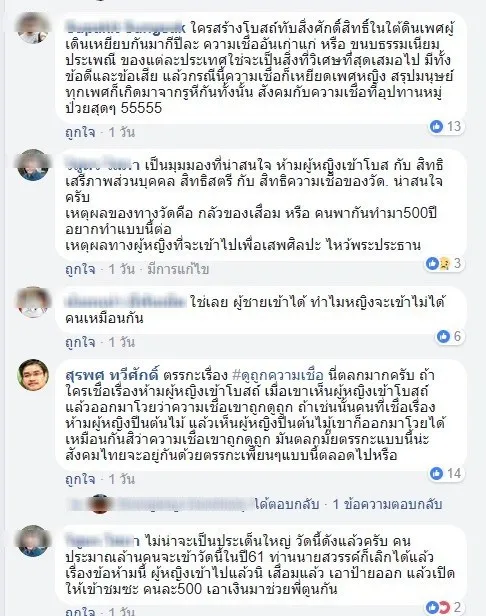Click the 1 วัน timestamp under สุรพศ's comment

[x=122, y=479]
